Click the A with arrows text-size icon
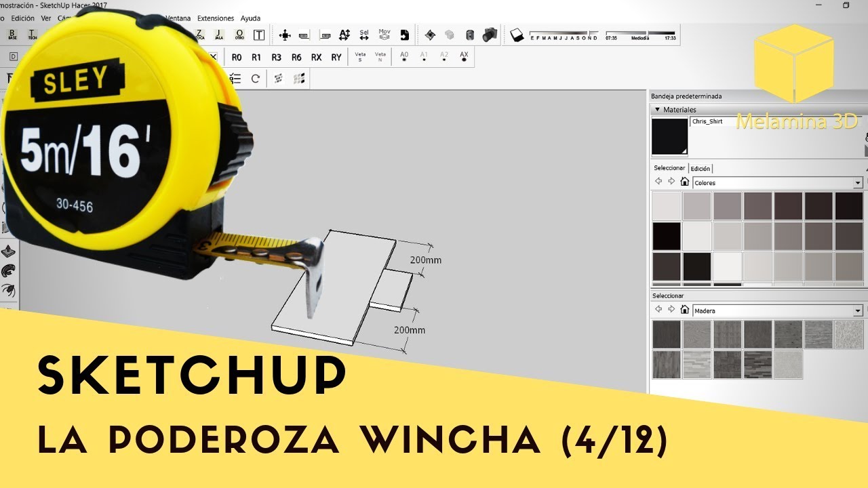Image resolution: width=868 pixels, height=488 pixels. point(344,35)
